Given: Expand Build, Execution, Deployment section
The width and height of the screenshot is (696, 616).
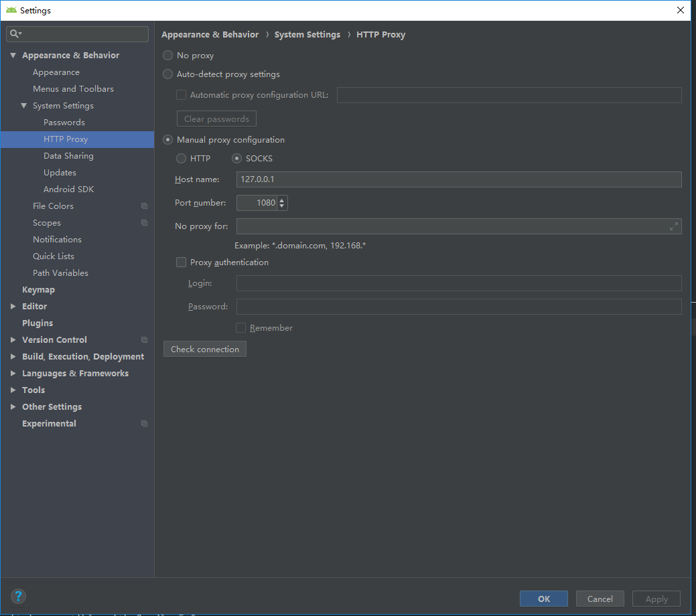Looking at the screenshot, I should pyautogui.click(x=12, y=356).
